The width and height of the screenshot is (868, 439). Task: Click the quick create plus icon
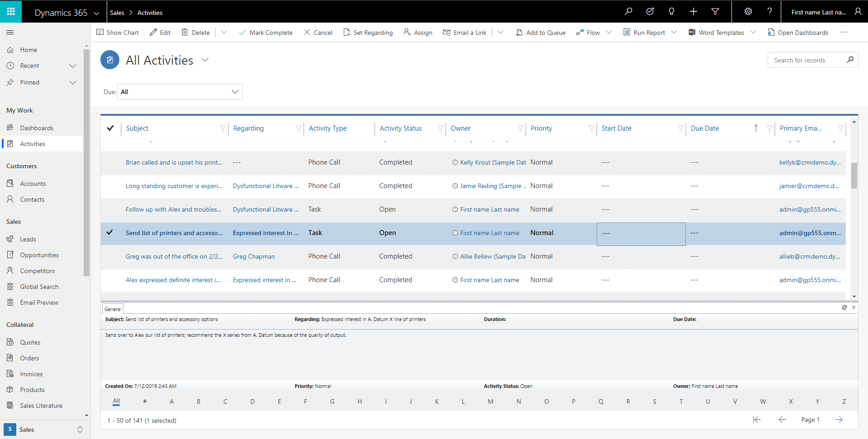[693, 11]
